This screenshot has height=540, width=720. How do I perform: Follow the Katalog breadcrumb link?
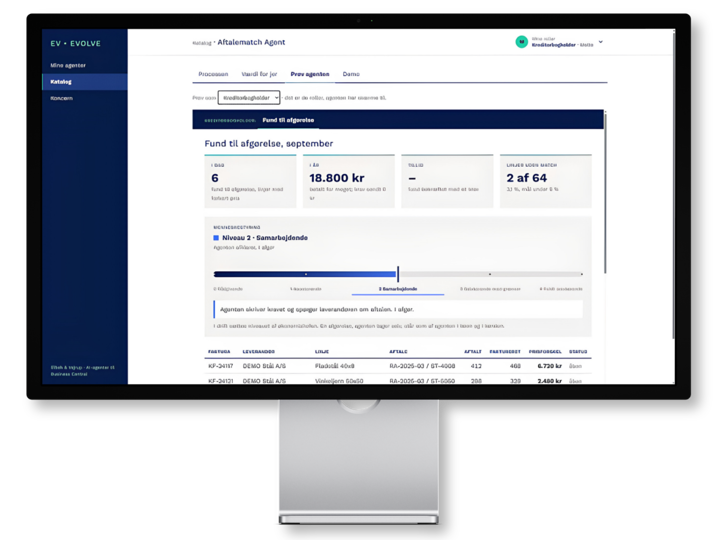(202, 43)
